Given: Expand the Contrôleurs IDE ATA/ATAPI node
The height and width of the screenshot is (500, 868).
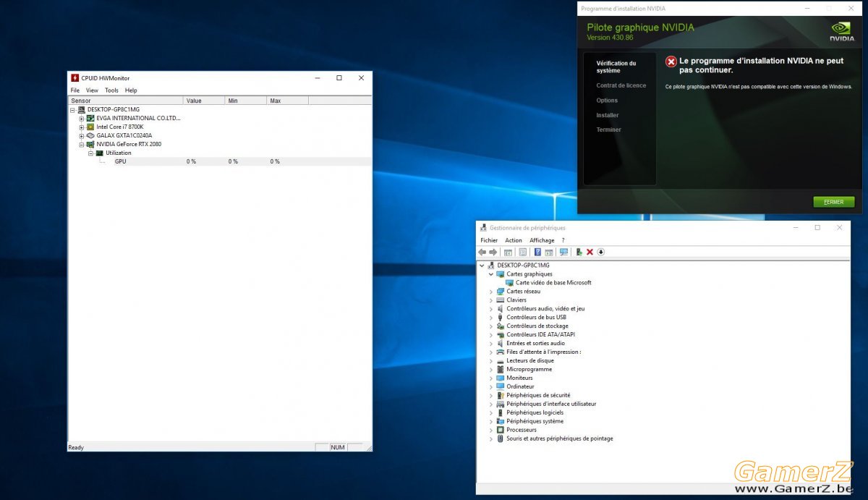Looking at the screenshot, I should [491, 335].
